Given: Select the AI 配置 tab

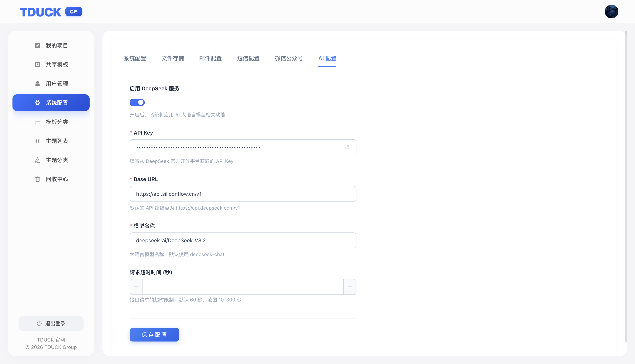Looking at the screenshot, I should [327, 59].
